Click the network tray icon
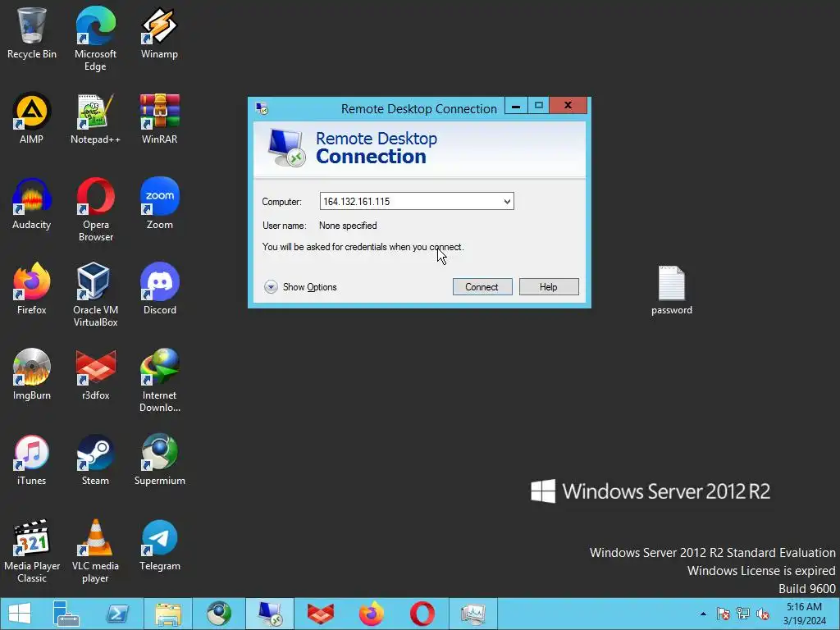840x630 pixels. point(743,614)
